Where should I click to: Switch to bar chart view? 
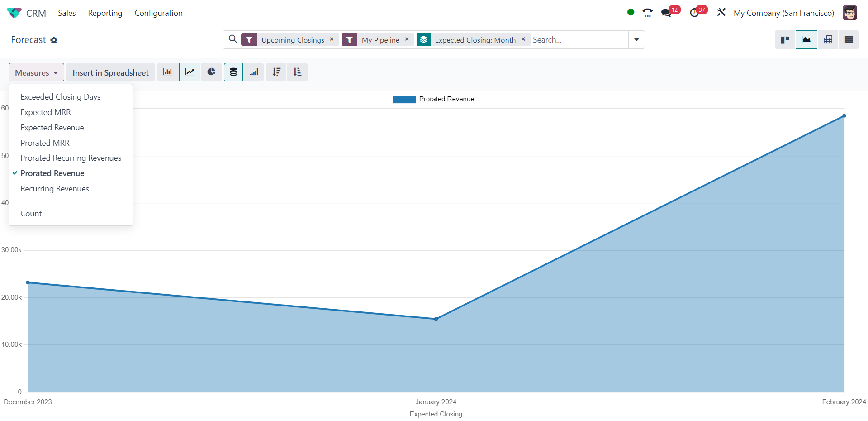coord(168,72)
